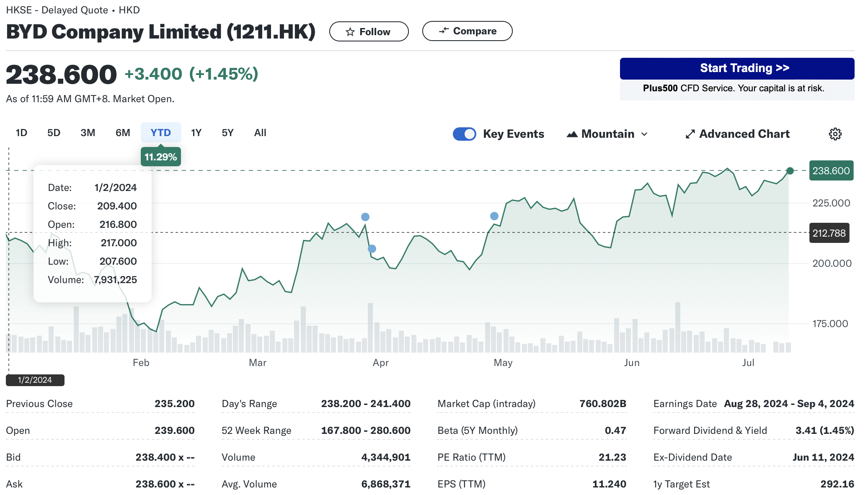
Task: Click the Mountain chart type icon
Action: 572,134
